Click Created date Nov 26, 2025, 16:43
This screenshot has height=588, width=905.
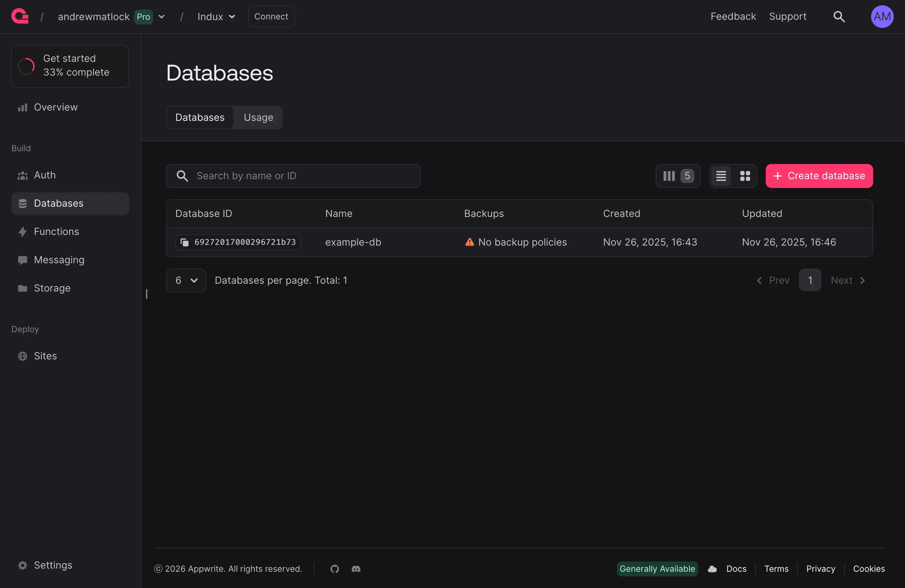(650, 242)
